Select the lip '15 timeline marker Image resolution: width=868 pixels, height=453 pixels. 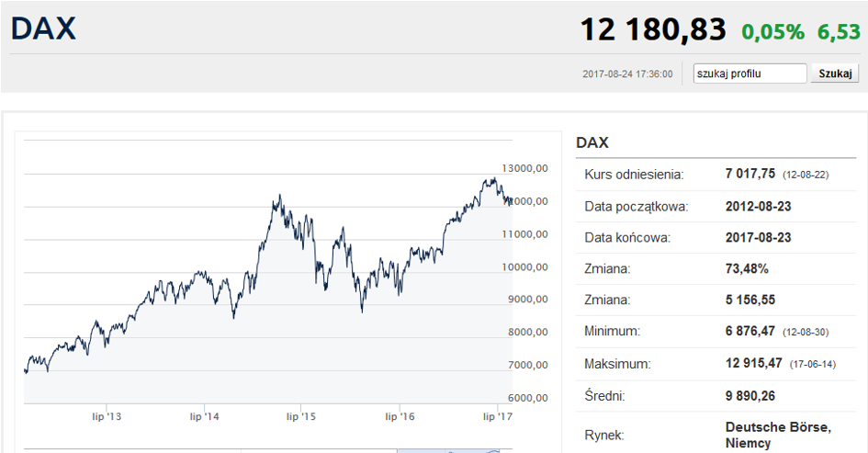pyautogui.click(x=301, y=416)
